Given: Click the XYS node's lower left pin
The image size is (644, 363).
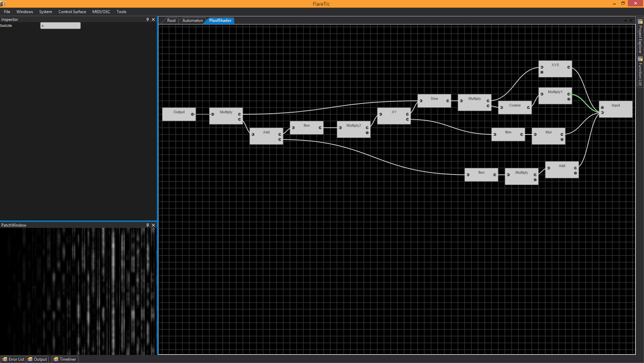Looking at the screenshot, I should pos(542,73).
